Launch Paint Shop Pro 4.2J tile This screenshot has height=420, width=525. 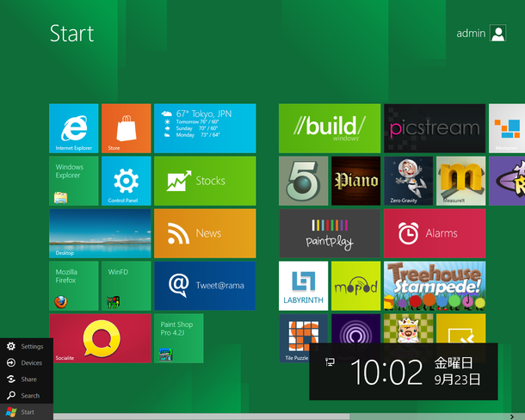[179, 338]
